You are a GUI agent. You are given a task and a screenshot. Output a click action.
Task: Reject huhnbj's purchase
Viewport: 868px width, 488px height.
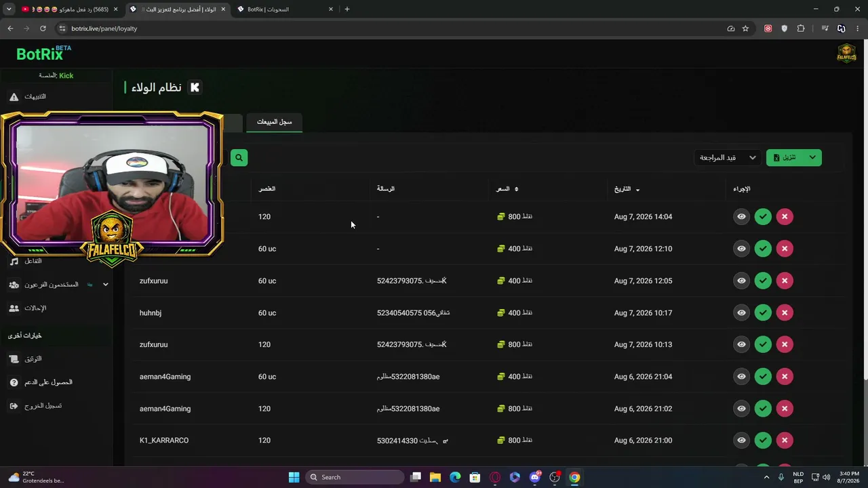(x=785, y=312)
